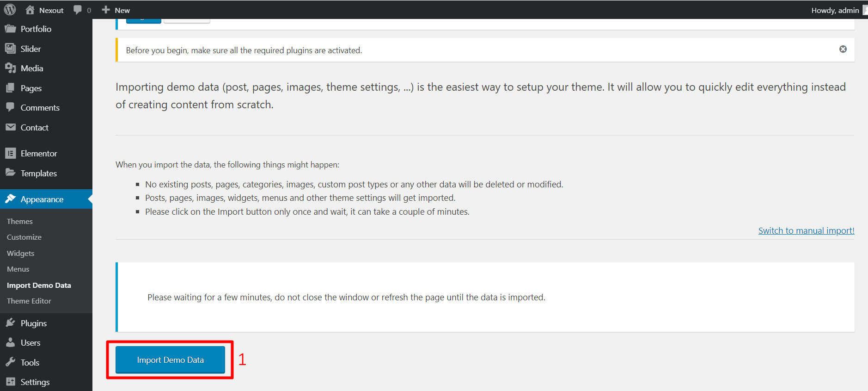Viewport: 868px width, 391px height.
Task: Open the Themes submenu item
Action: 20,221
